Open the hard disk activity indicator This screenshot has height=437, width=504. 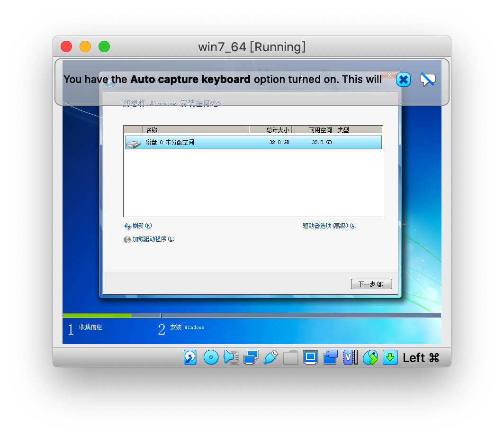click(190, 357)
